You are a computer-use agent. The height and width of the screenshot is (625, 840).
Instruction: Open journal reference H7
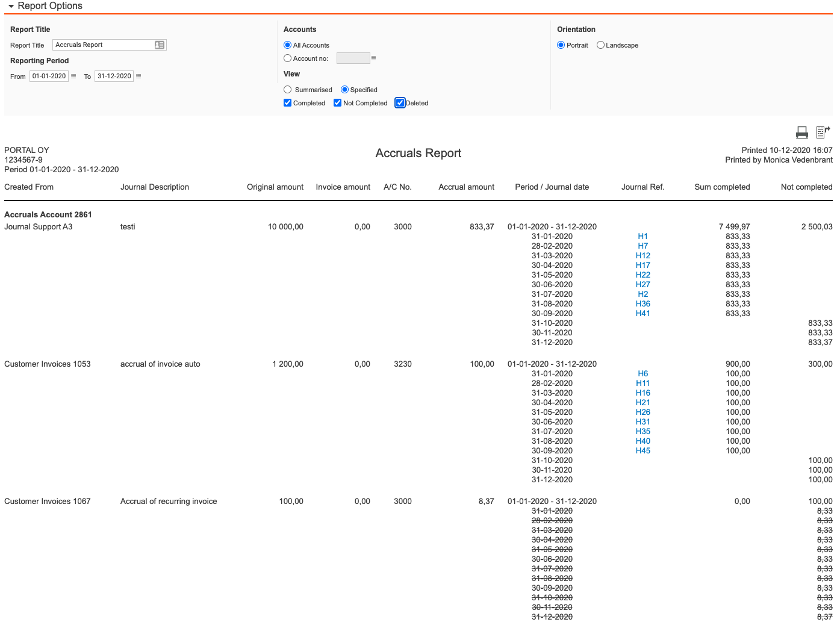[x=642, y=246]
